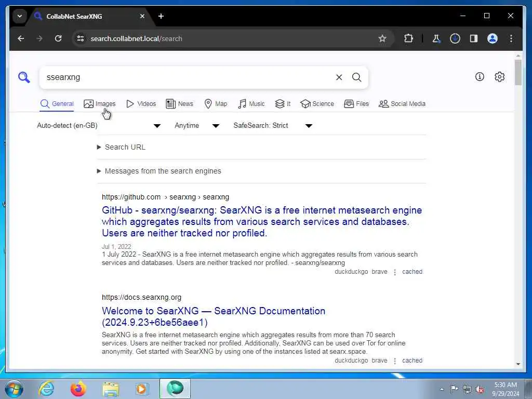Bookmark this page with the star icon
This screenshot has width=532, height=399.
(382, 38)
